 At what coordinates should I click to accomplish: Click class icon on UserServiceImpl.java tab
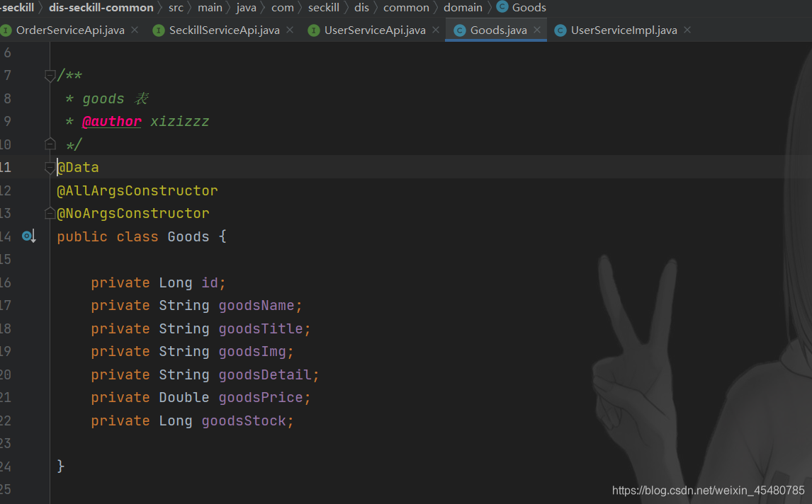point(560,30)
